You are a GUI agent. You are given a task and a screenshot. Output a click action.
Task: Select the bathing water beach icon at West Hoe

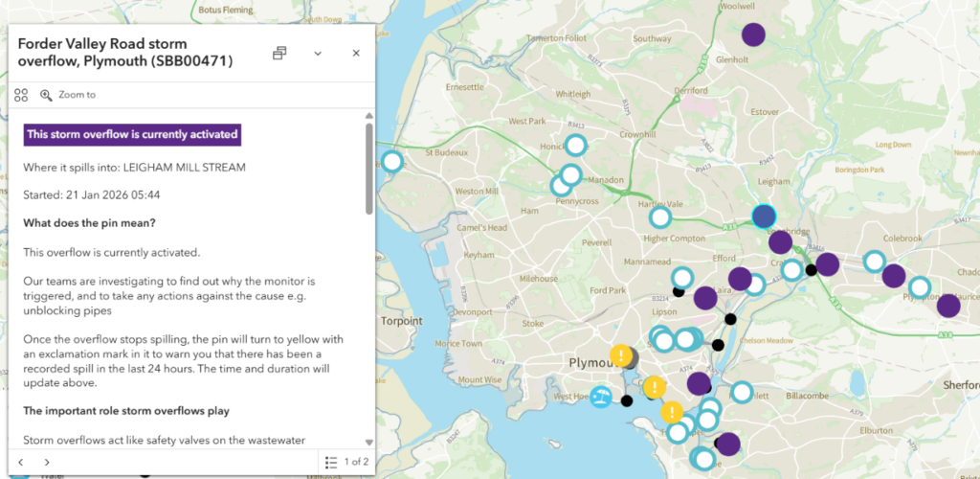[x=600, y=397]
